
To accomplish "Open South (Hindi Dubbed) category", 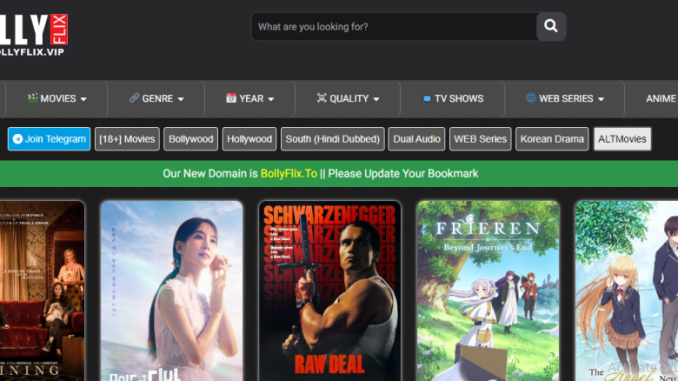I will (x=333, y=139).
